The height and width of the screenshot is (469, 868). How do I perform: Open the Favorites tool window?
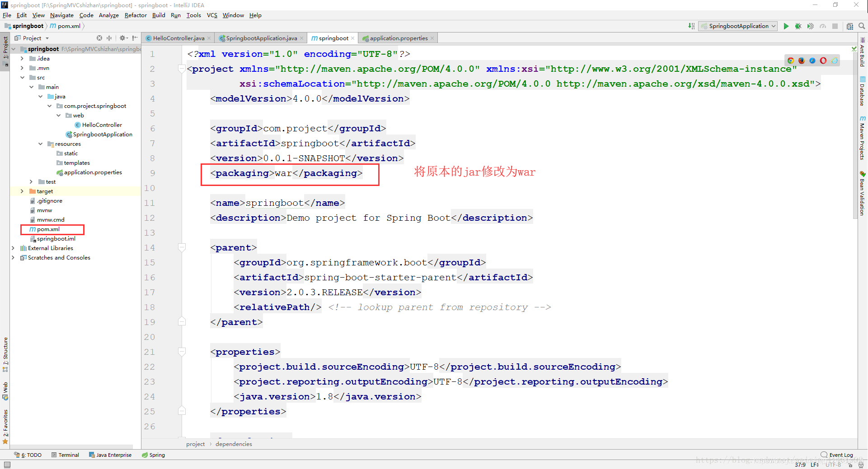(x=5, y=427)
